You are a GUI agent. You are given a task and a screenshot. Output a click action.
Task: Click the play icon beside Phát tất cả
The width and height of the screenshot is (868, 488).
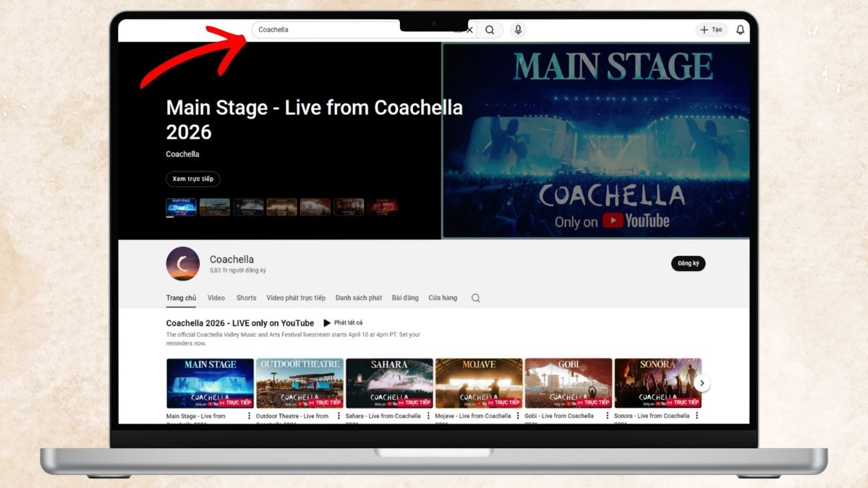click(327, 323)
